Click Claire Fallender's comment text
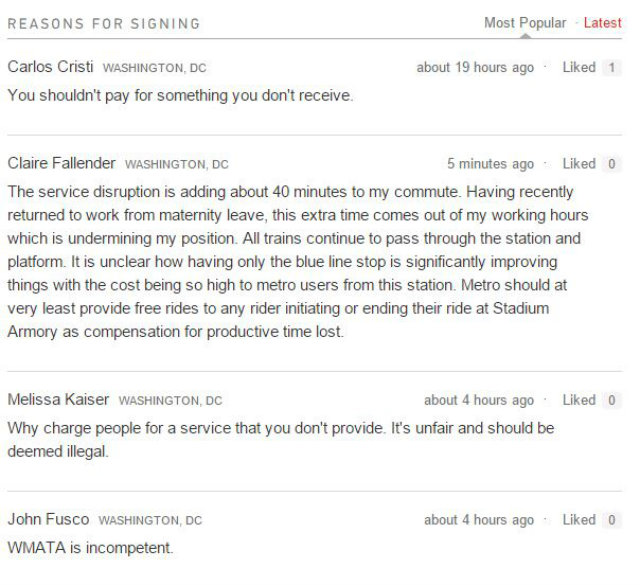Viewport: 640px width, 586px height. coord(290,262)
